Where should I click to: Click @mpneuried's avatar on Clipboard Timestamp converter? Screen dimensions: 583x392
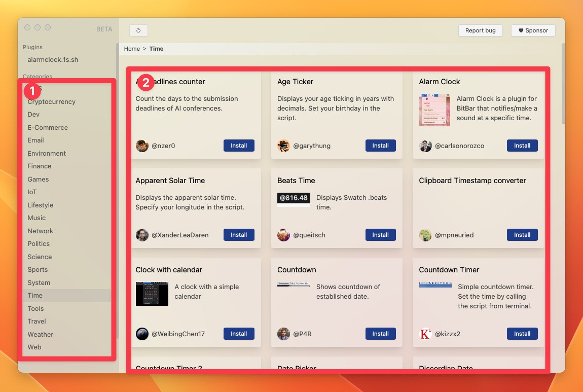(x=425, y=235)
